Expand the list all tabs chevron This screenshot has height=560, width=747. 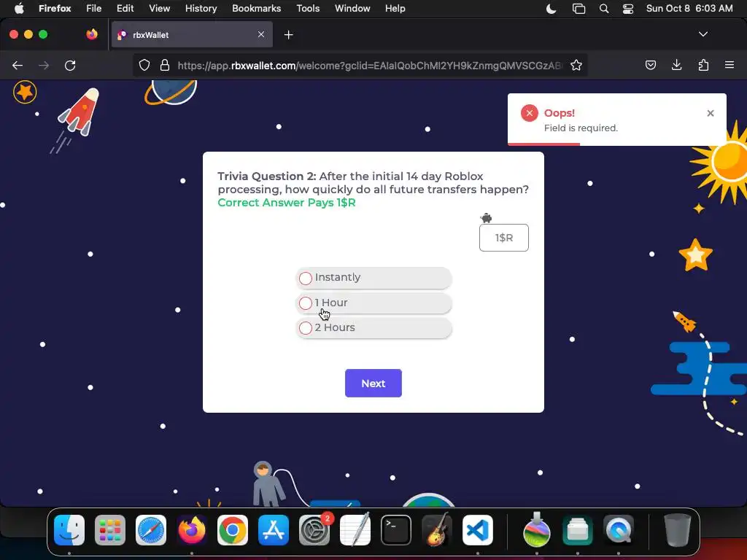click(703, 34)
